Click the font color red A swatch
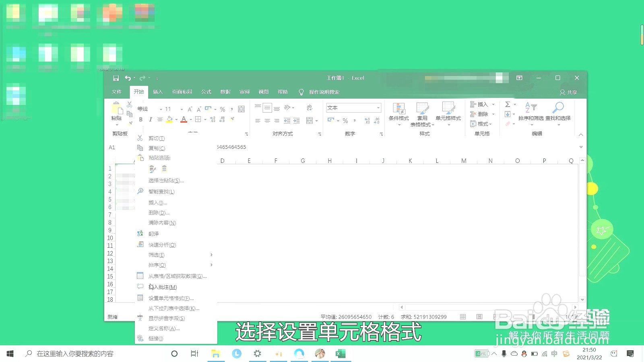Viewport: 644px width, 362px height. pos(184,119)
